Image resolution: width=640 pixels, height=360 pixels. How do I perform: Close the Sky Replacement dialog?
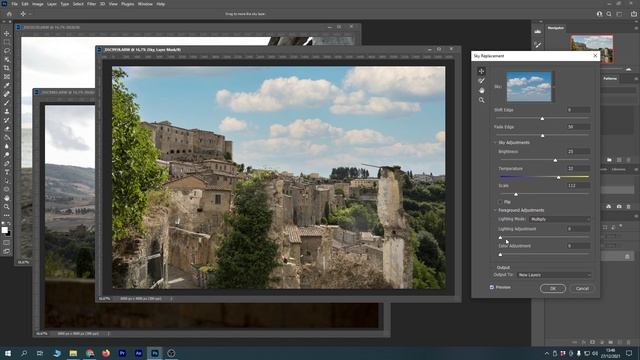[x=595, y=56]
